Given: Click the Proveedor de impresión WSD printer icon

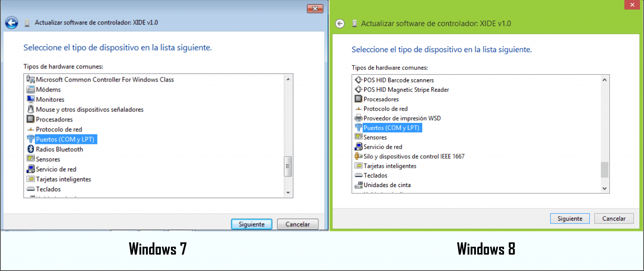Looking at the screenshot, I should pos(358,118).
